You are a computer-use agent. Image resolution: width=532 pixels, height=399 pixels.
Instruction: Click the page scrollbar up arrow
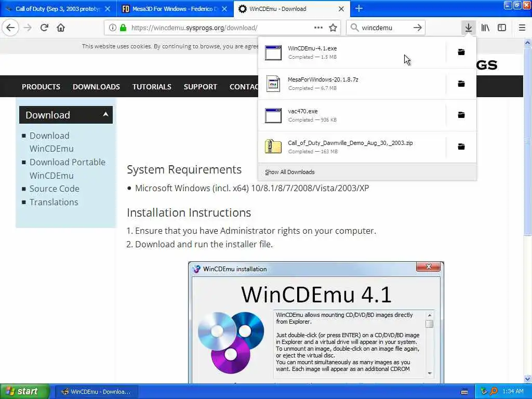527,43
